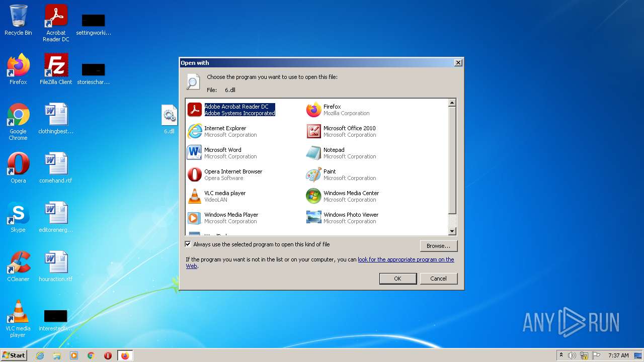Choose Notepad to open the file

(x=341, y=153)
